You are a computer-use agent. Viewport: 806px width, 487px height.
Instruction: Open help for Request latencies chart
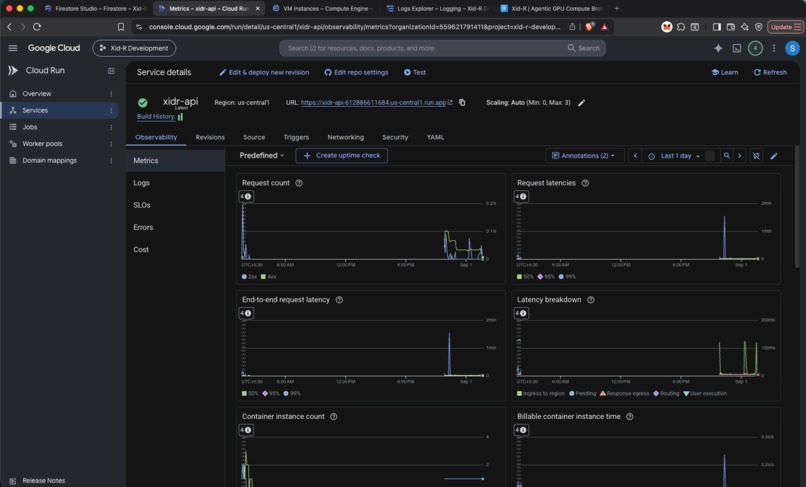585,183
